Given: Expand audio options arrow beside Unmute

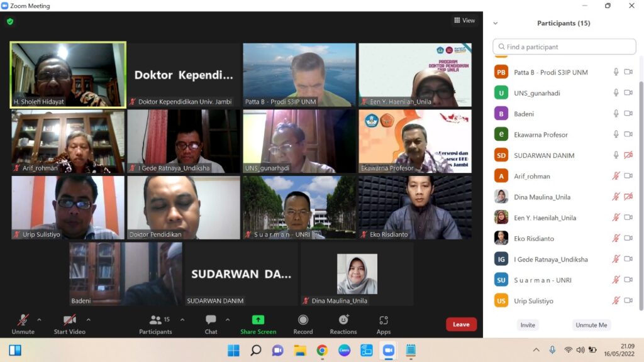Looking at the screenshot, I should (x=39, y=319).
